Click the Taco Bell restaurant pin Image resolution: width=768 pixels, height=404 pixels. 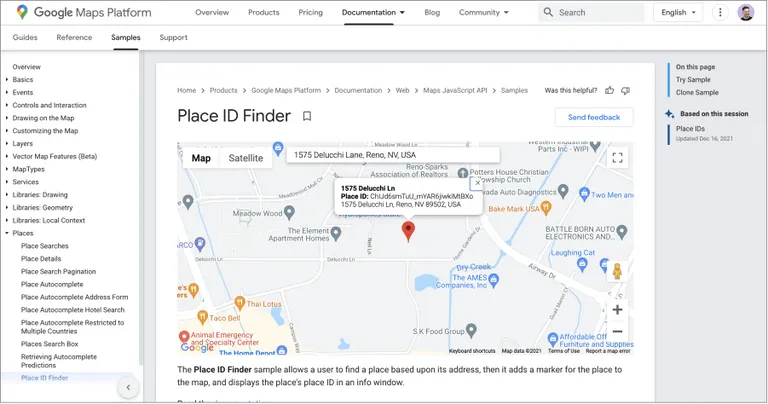[x=202, y=317]
